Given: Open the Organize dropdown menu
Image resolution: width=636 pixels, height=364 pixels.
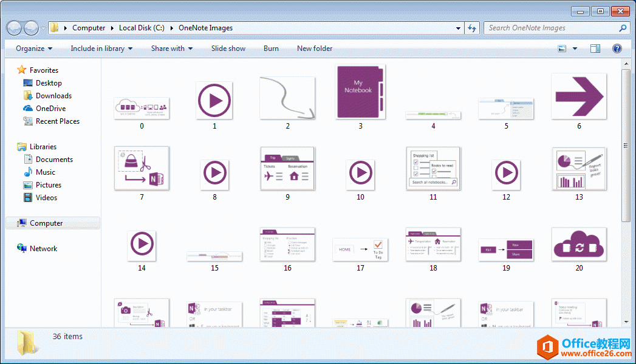Looking at the screenshot, I should click(32, 48).
